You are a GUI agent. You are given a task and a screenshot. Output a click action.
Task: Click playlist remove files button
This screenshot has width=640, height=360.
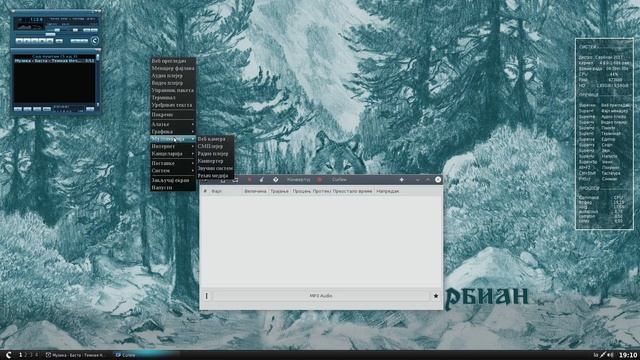(x=27, y=109)
